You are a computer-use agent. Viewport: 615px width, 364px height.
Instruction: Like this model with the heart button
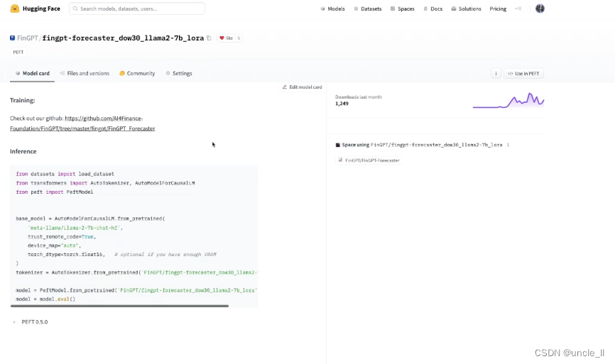coord(226,38)
